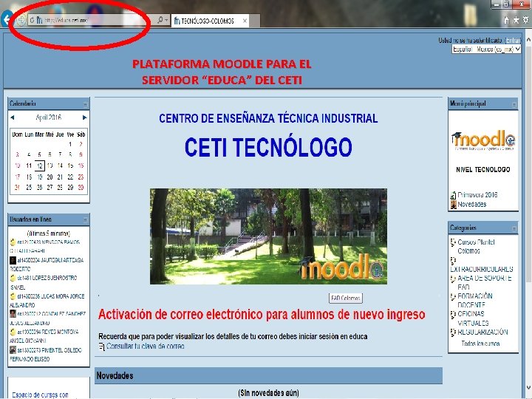
Task: Click the EAD Colomos button
Action: [x=345, y=299]
